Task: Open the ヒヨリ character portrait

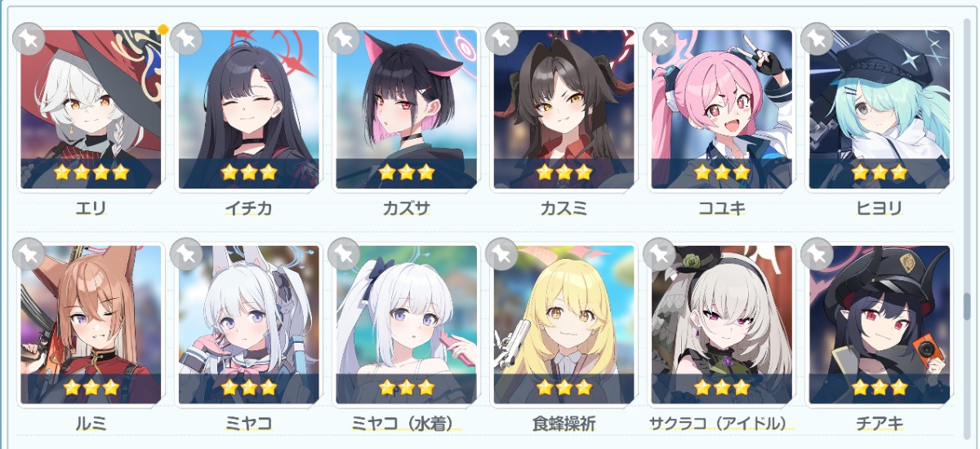Action: point(879,109)
